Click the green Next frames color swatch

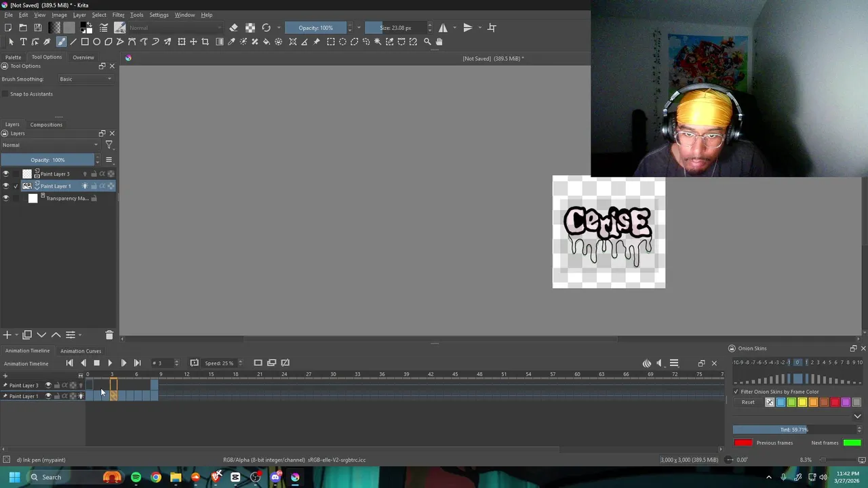pyautogui.click(x=852, y=443)
